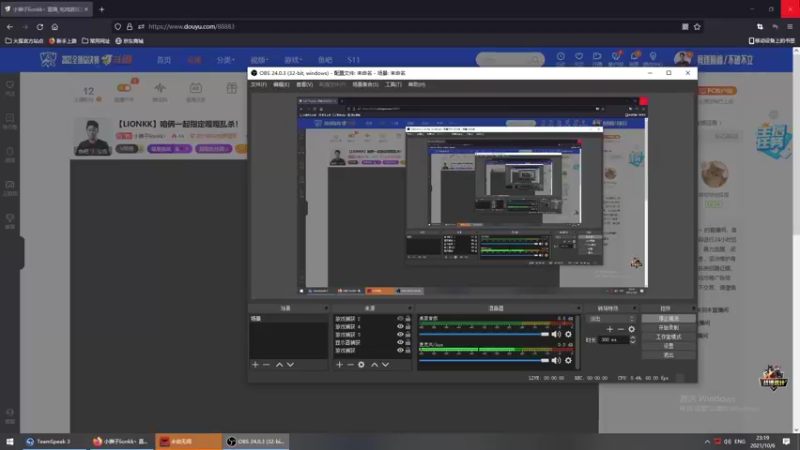Switch to TeamSpeak 3 in taskbar
This screenshot has height=450, width=800.
(54, 441)
